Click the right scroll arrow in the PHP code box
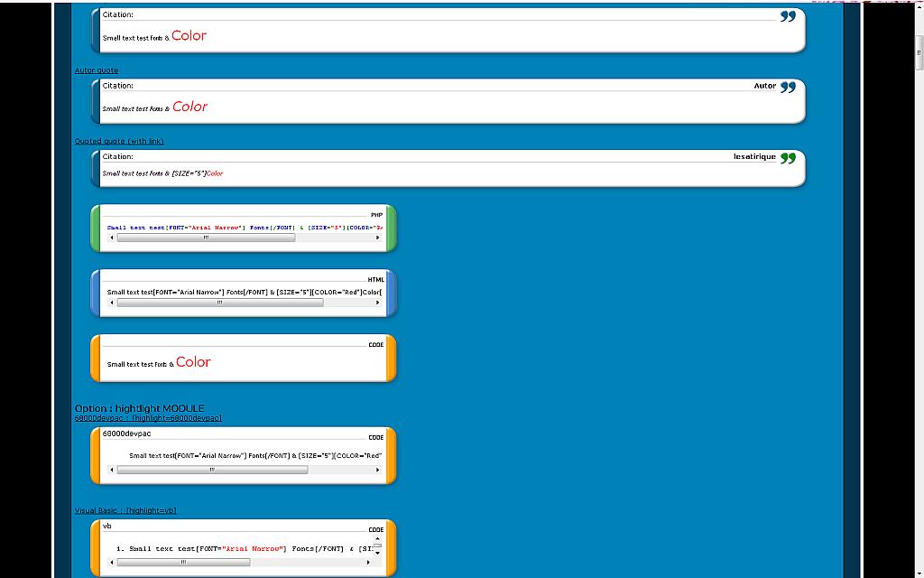This screenshot has width=924, height=578. click(x=377, y=238)
